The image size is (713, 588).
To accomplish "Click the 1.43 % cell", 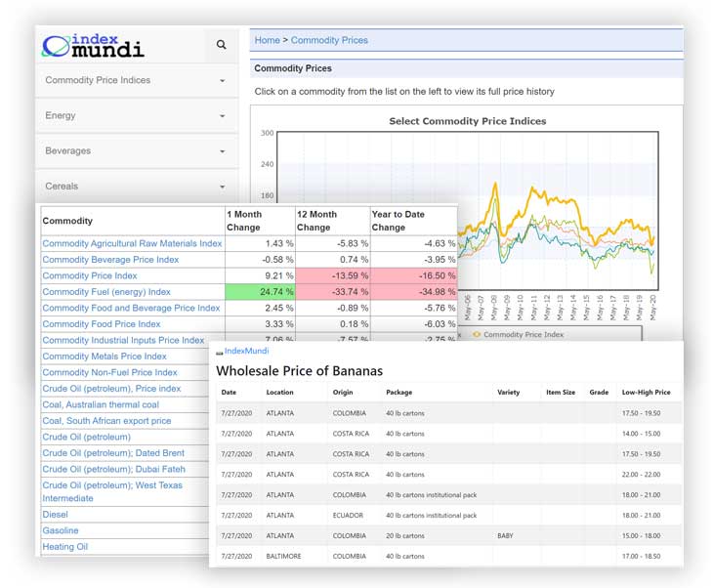I will click(x=260, y=243).
